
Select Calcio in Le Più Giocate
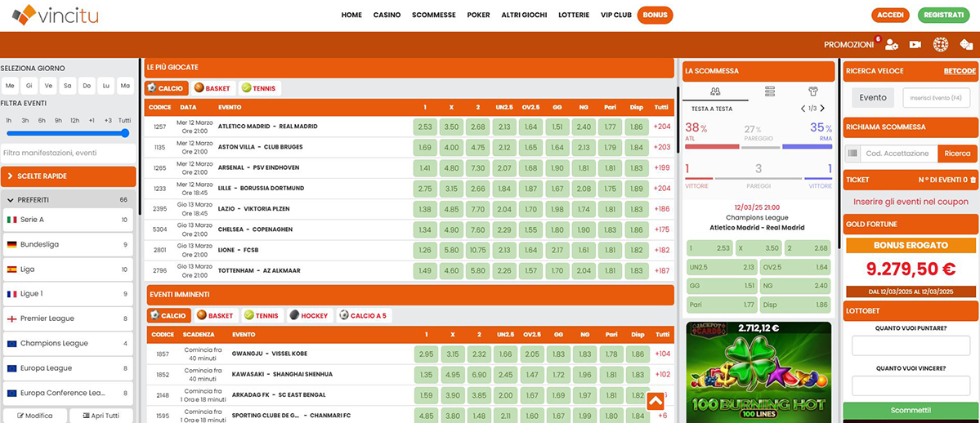[166, 89]
